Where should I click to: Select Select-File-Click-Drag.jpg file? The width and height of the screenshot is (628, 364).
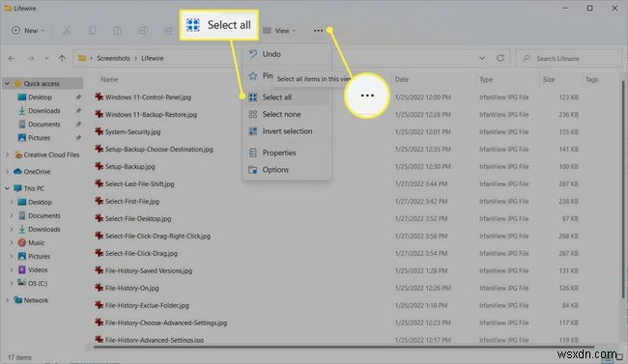click(141, 253)
